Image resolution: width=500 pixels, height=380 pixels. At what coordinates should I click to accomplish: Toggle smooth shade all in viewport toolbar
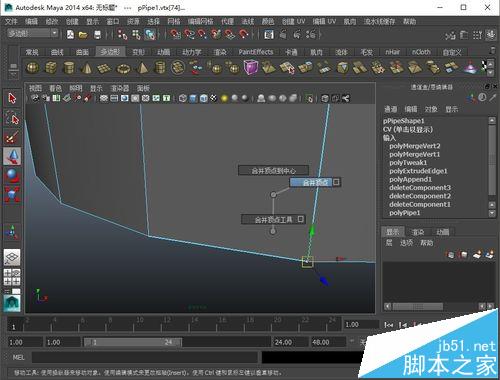(193, 98)
